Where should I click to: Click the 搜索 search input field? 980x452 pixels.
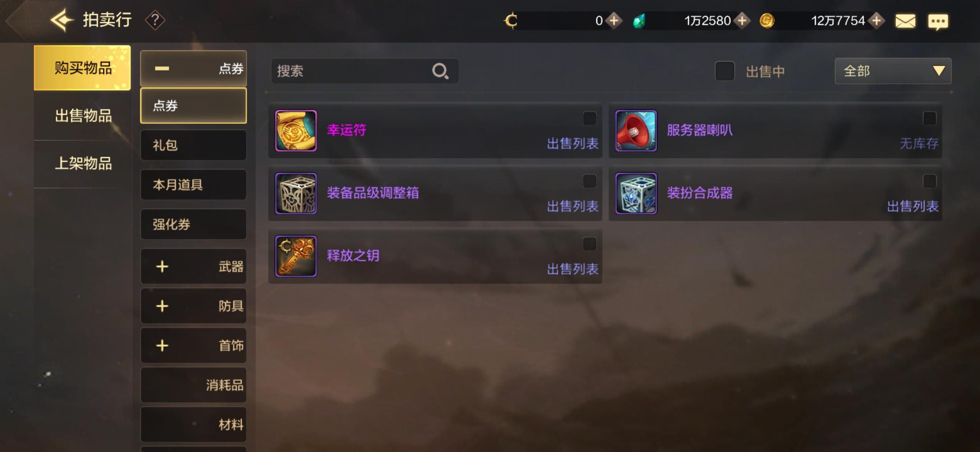pyautogui.click(x=364, y=71)
